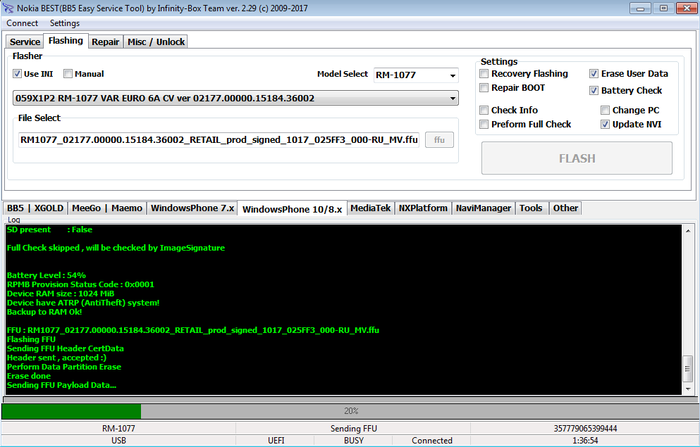Click the FFU file path field

[218, 139]
